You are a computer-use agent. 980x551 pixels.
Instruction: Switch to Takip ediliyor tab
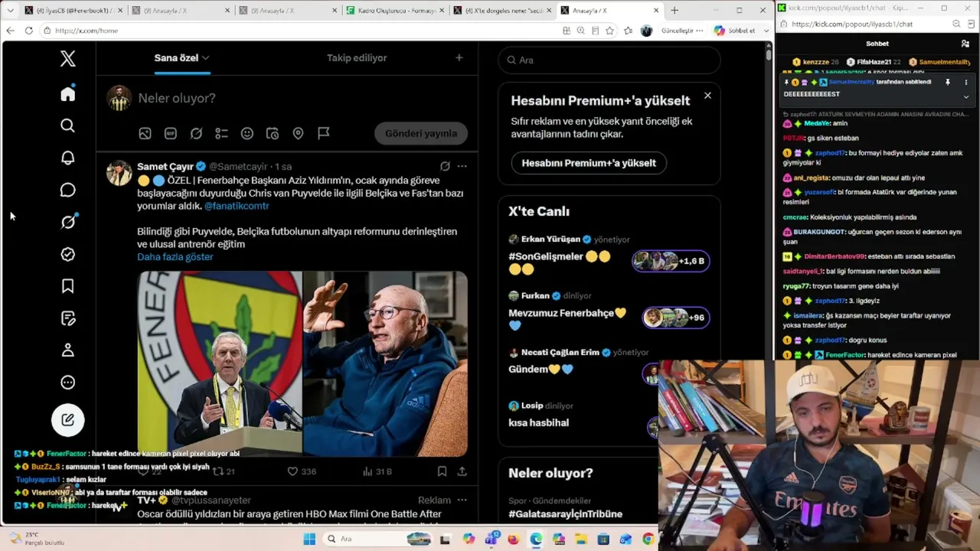[x=357, y=58]
